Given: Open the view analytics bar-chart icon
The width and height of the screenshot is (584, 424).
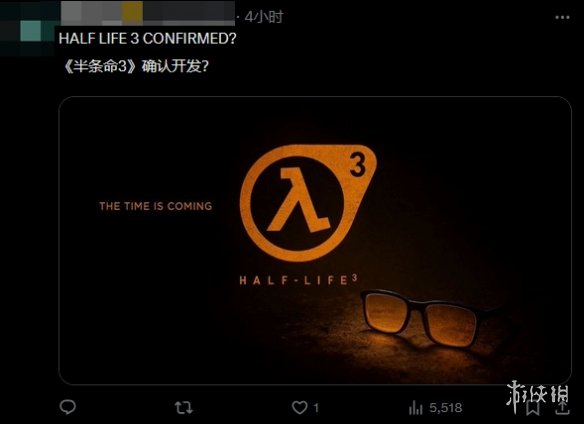Looking at the screenshot, I should (416, 408).
